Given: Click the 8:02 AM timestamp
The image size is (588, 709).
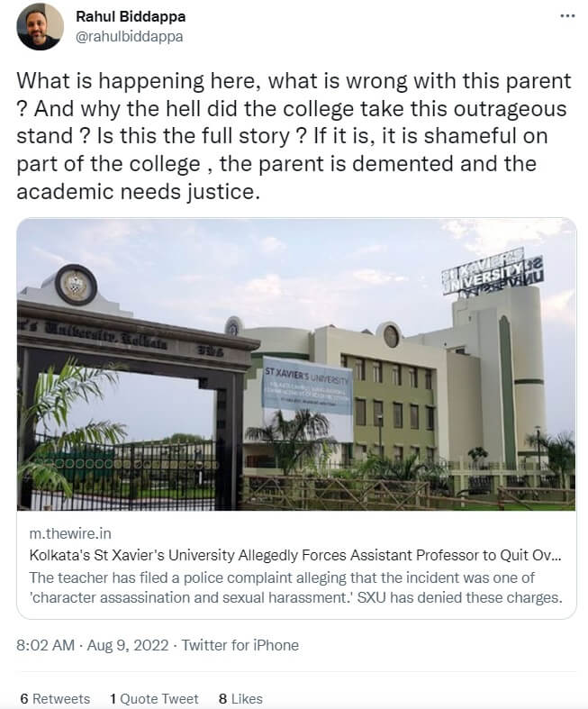Looking at the screenshot, I should [x=47, y=645].
